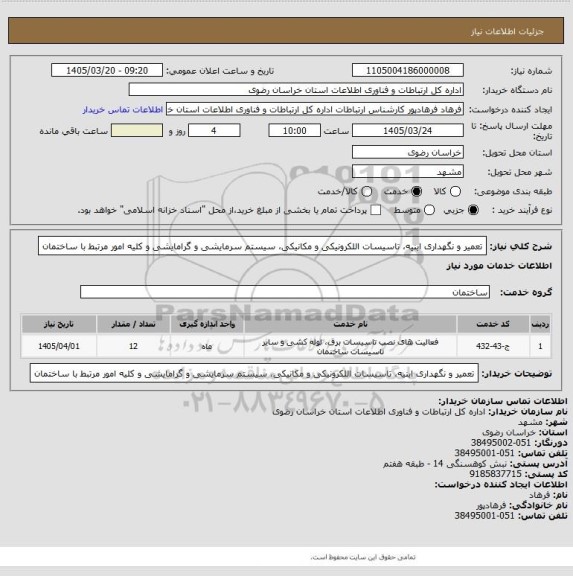Image resolution: width=573 pixels, height=576 pixels.
Task: Click the quantity cell 12
Action: pyautogui.click(x=133, y=346)
